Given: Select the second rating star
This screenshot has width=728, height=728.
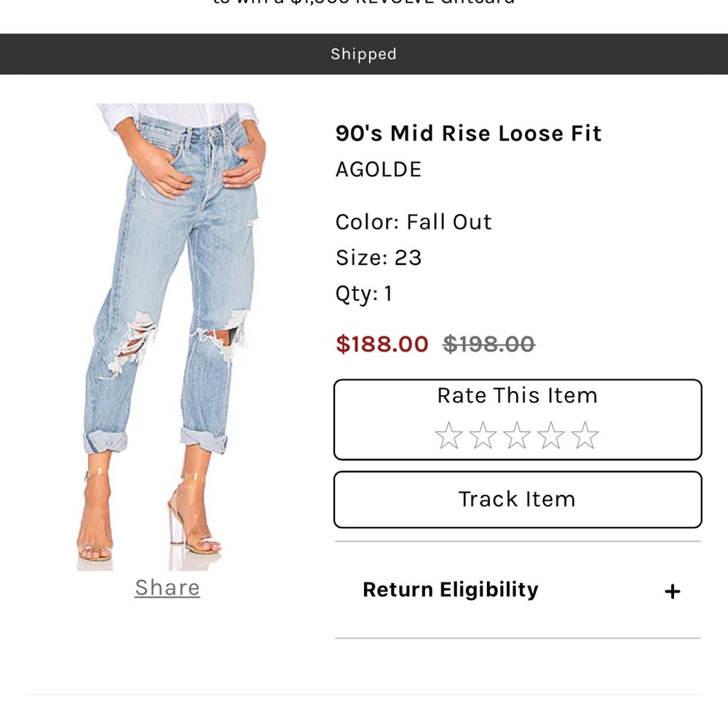Looking at the screenshot, I should [483, 435].
